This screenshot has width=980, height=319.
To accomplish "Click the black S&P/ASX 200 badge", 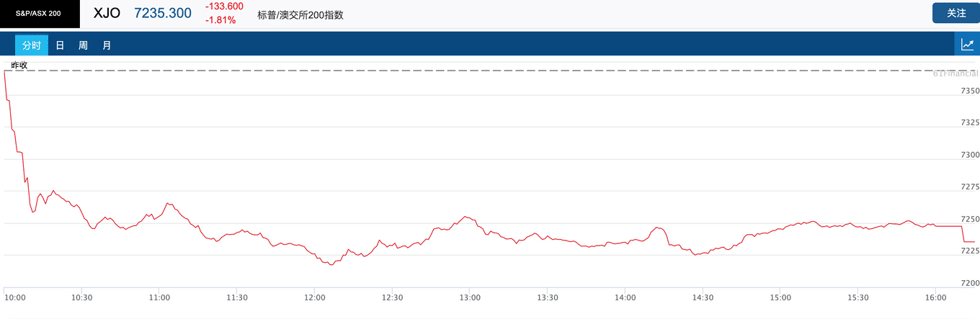I will [x=40, y=14].
